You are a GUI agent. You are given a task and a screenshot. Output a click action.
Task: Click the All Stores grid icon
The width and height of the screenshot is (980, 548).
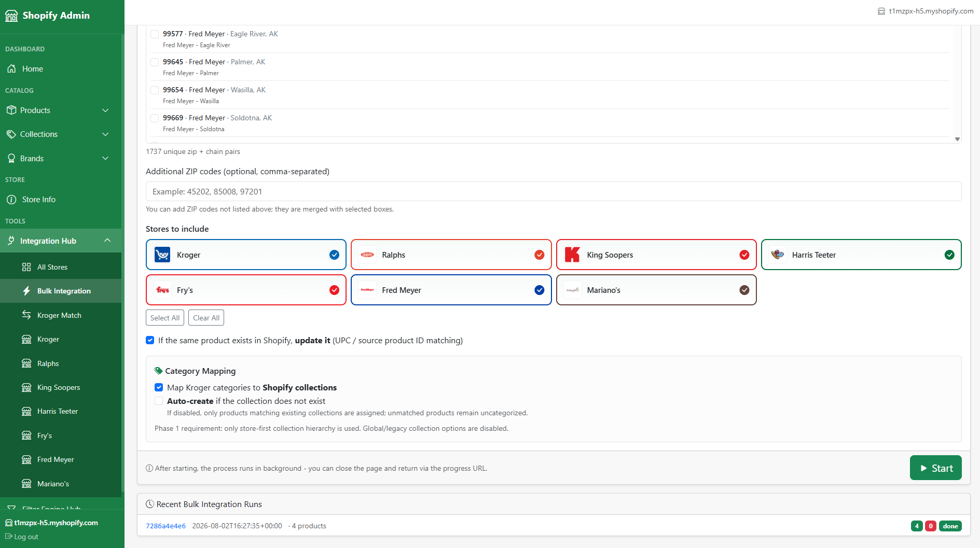click(26, 268)
